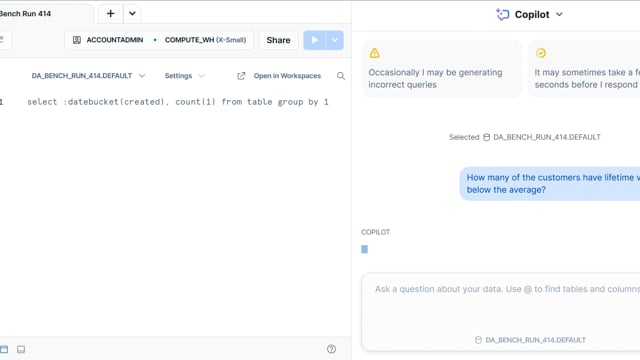Click the Open in Workspaces external-link icon
Screen dimensions: 640x360
pos(241,76)
